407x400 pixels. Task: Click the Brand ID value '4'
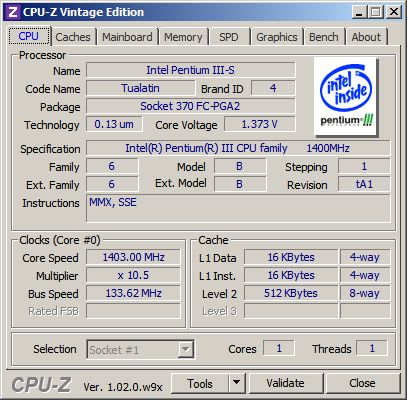(x=273, y=88)
